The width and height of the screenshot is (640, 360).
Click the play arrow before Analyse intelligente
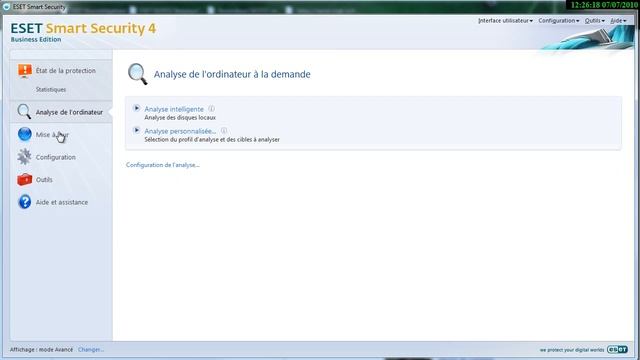pyautogui.click(x=137, y=108)
